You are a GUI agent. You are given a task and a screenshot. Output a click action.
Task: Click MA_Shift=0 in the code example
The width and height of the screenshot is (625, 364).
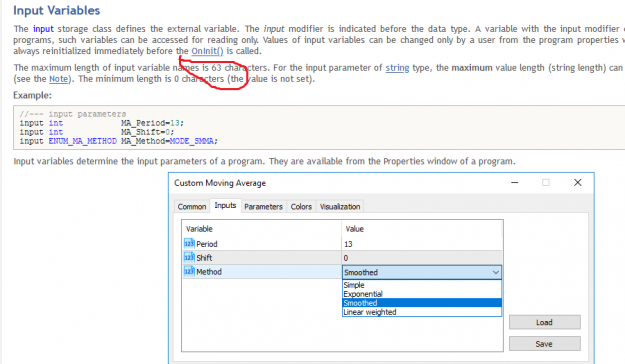point(147,132)
